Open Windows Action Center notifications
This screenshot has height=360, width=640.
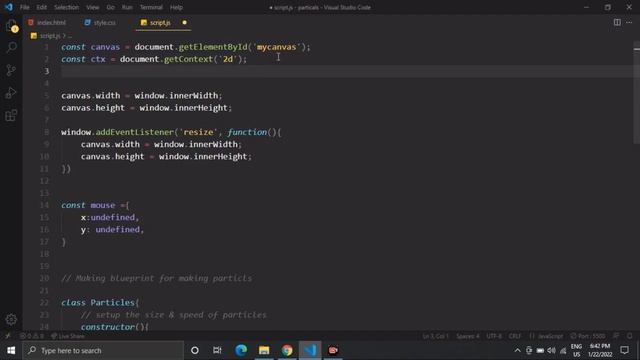click(624, 350)
